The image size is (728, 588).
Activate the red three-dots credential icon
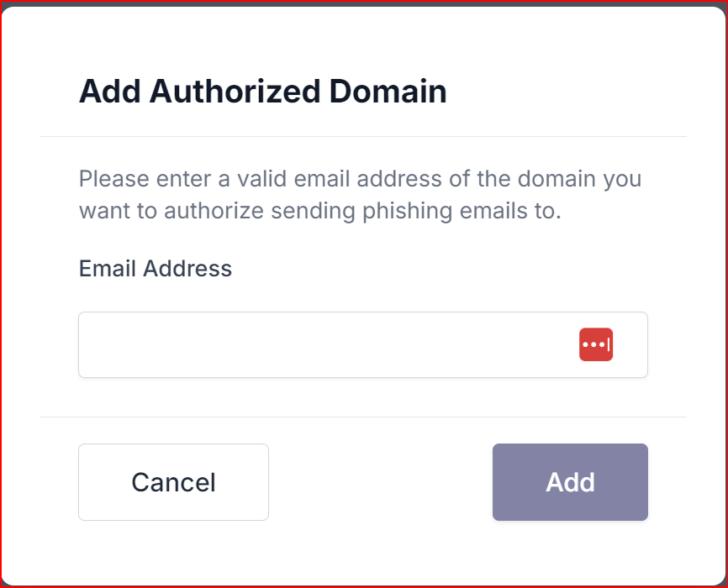point(596,344)
